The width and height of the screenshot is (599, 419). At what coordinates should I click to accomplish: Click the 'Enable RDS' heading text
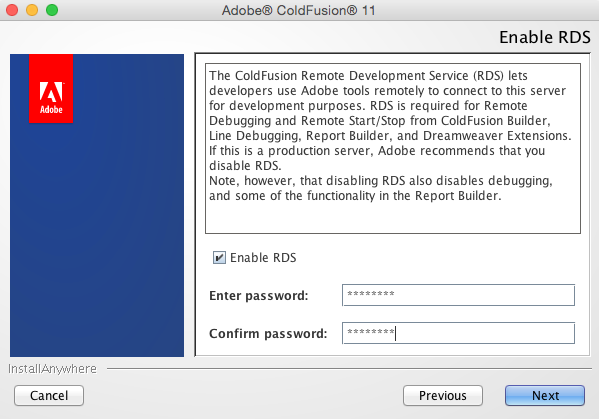click(545, 37)
